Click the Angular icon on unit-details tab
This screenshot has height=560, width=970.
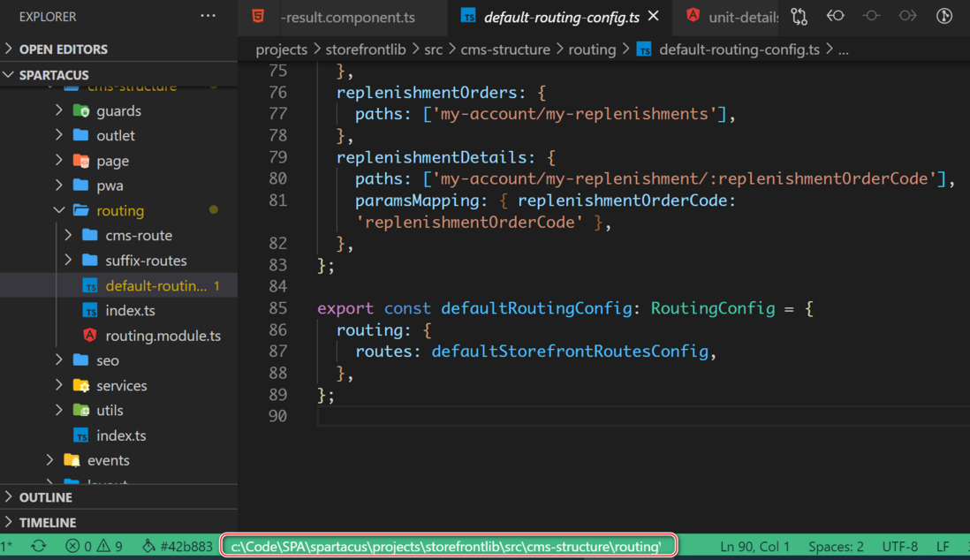tap(693, 16)
